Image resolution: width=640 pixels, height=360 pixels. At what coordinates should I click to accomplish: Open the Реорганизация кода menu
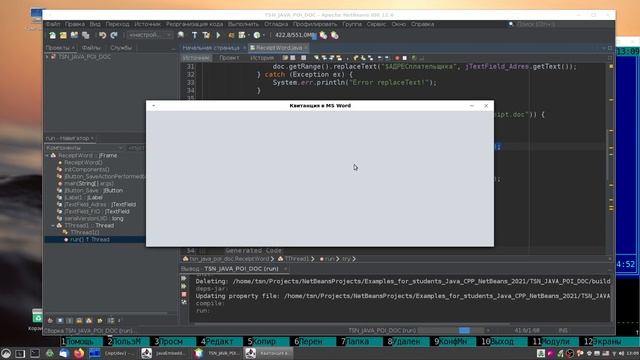click(x=194, y=24)
